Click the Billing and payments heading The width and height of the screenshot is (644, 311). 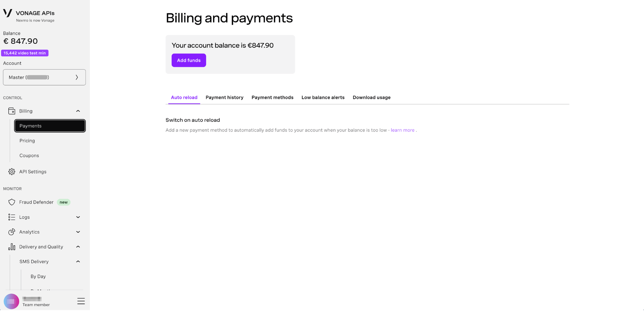point(229,18)
